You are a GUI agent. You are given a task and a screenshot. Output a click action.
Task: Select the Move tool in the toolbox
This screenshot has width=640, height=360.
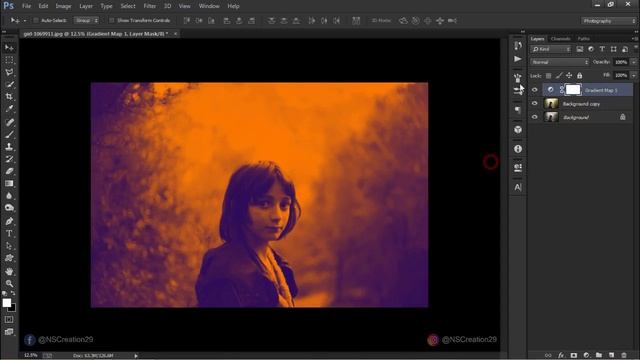click(9, 48)
